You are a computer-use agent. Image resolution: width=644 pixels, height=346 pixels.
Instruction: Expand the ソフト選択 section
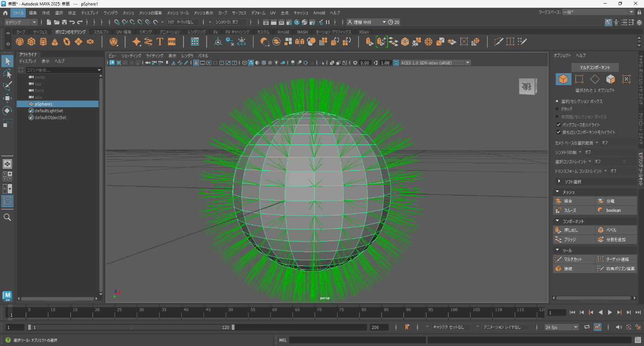tap(559, 182)
